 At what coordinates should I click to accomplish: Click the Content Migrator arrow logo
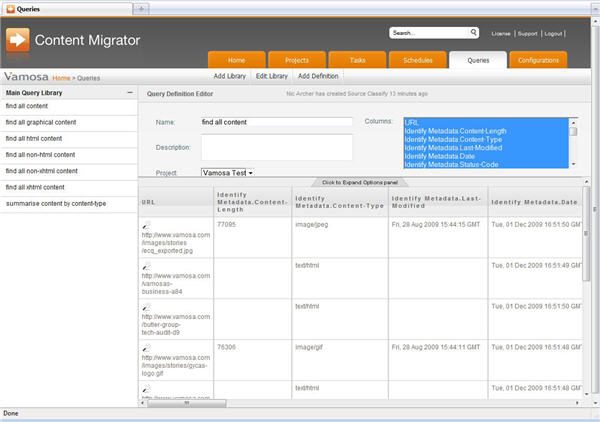18,40
